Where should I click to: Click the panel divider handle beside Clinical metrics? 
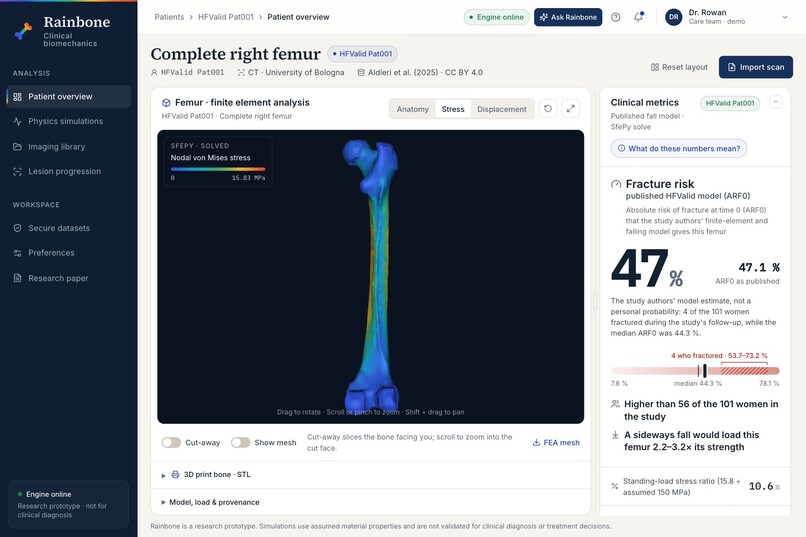coord(595,301)
